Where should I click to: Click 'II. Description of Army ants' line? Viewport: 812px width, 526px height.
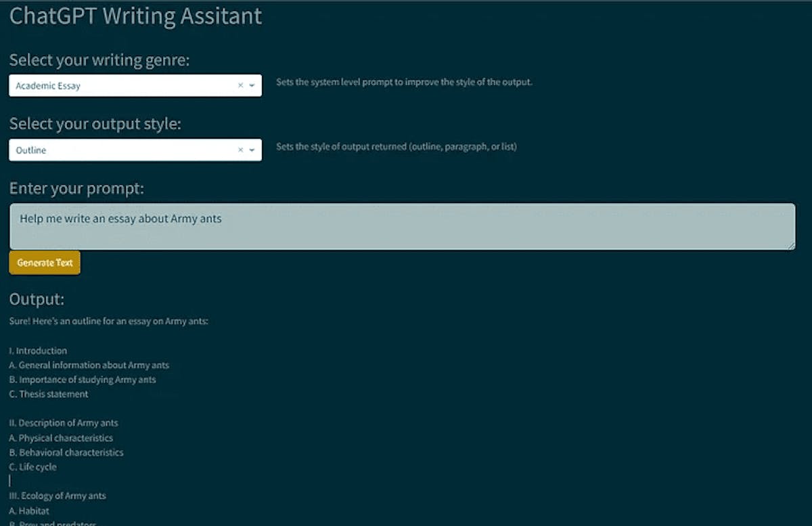tap(64, 423)
